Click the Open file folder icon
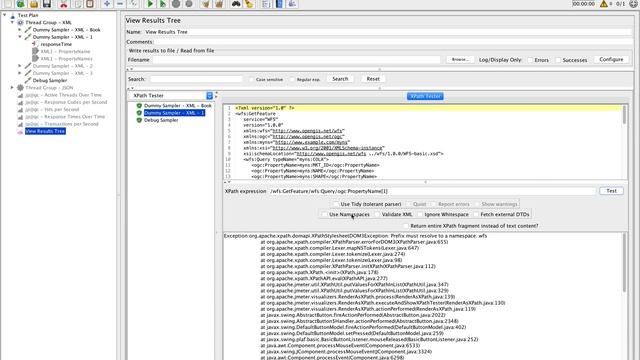Image resolution: width=640 pixels, height=360 pixels. 33,4
